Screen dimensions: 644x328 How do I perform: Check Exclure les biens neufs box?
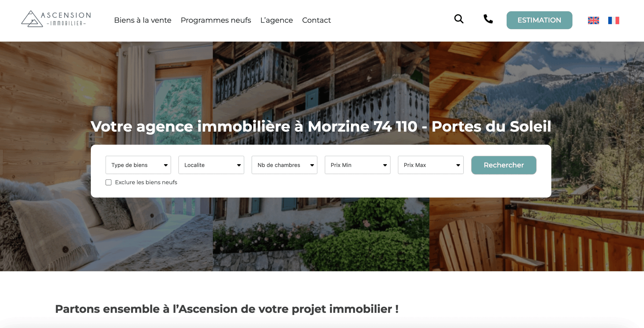(x=108, y=182)
